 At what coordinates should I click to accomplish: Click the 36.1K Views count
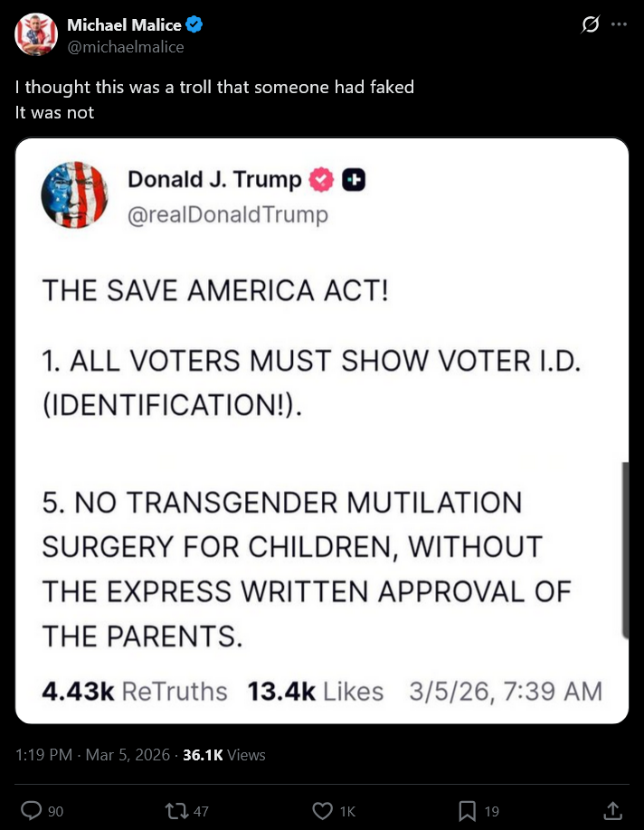click(224, 754)
